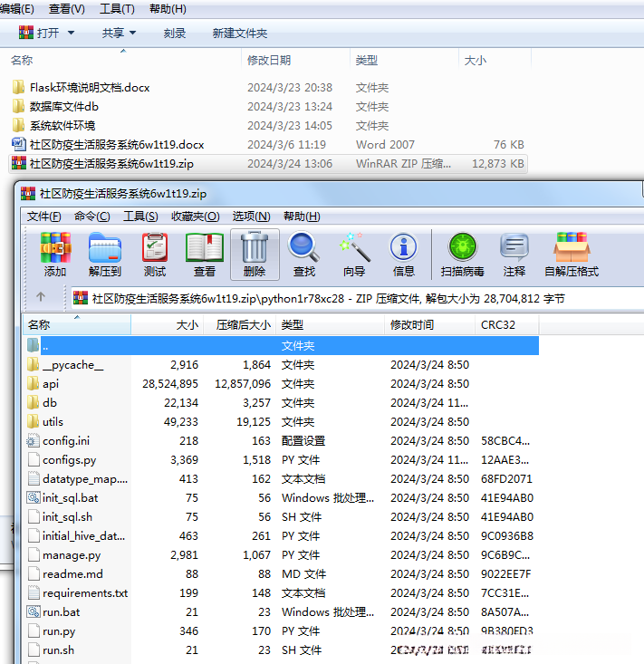This screenshot has height=664, width=644.
Task: Sort Explorer list by 类型 column
Action: tap(404, 60)
